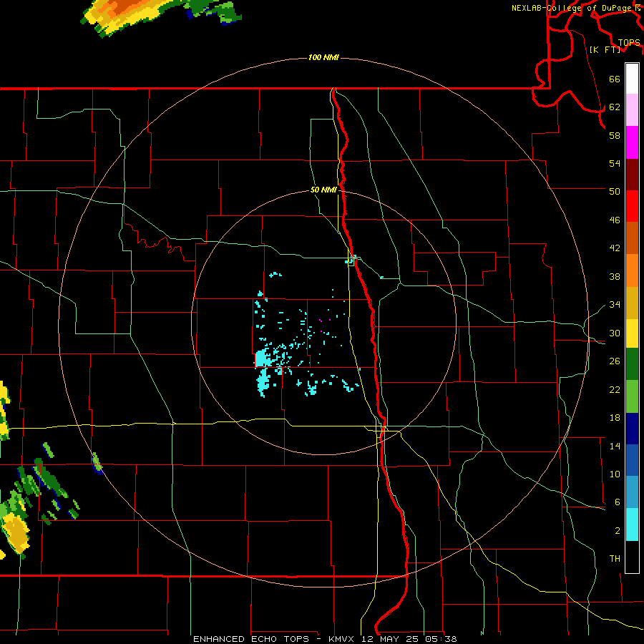This screenshot has height=644, width=644.
Task: Click the largest solid cyan echo block
Action: click(x=263, y=358)
